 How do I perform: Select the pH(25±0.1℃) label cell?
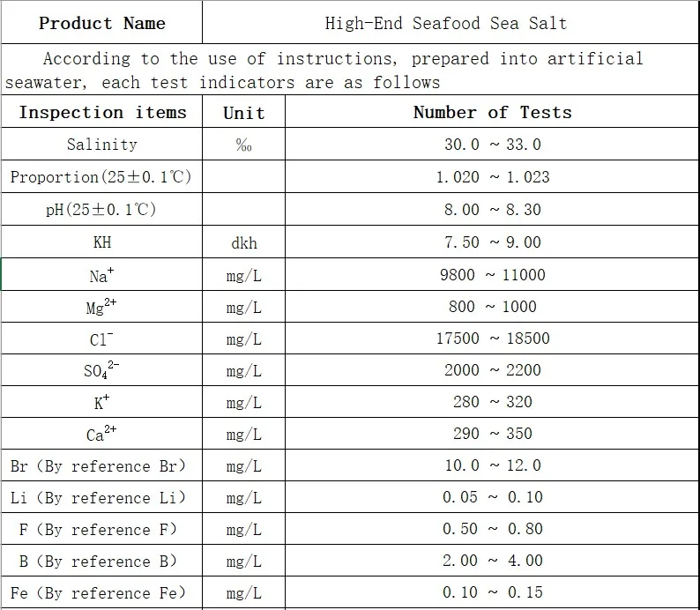pyautogui.click(x=102, y=210)
